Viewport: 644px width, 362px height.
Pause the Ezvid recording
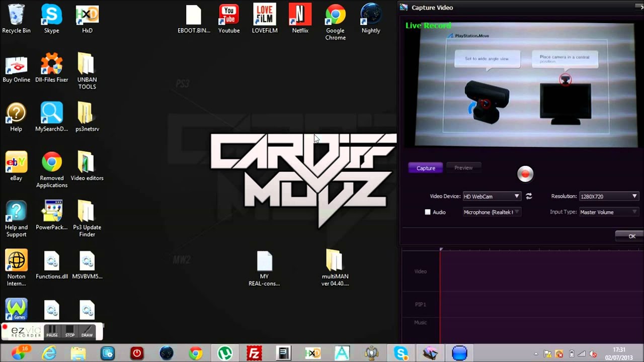(52, 331)
